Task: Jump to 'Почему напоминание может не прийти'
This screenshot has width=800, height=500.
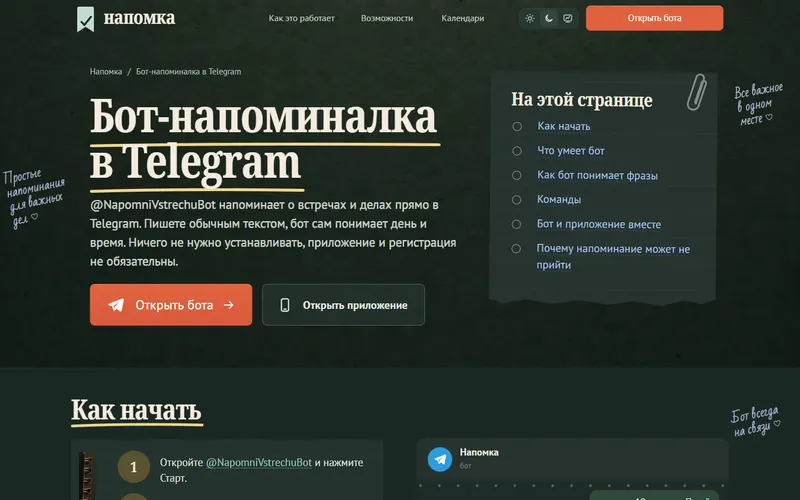Action: click(613, 257)
